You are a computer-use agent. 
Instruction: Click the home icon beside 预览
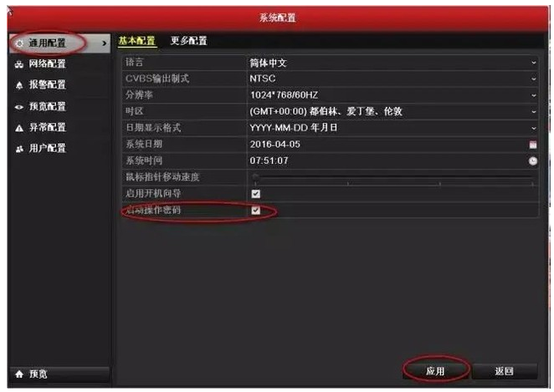tap(19, 374)
